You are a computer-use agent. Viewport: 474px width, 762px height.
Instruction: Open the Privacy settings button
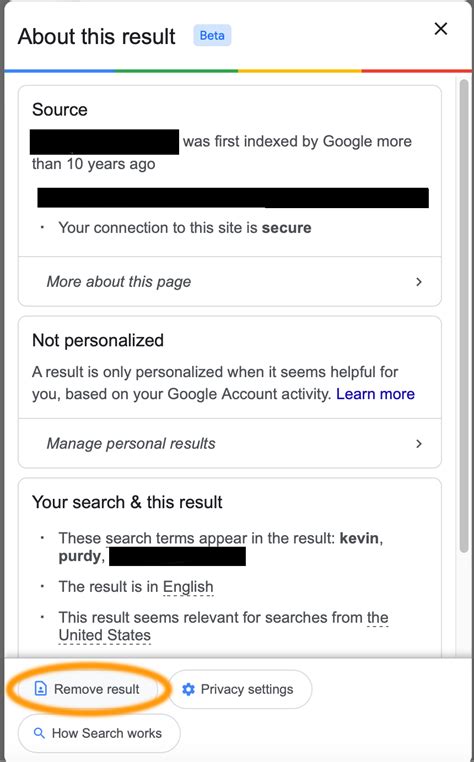click(x=240, y=689)
